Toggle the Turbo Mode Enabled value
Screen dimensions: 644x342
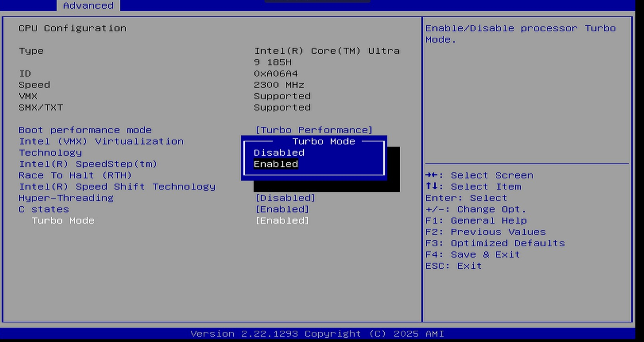tap(282, 221)
